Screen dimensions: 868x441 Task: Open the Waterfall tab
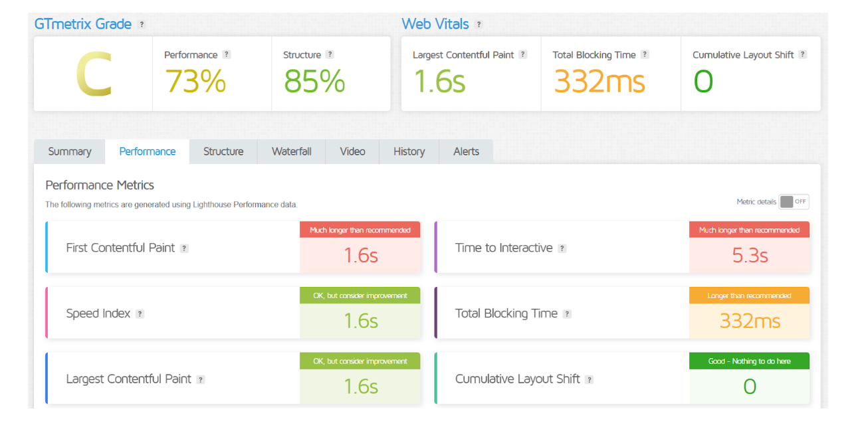[x=292, y=151]
